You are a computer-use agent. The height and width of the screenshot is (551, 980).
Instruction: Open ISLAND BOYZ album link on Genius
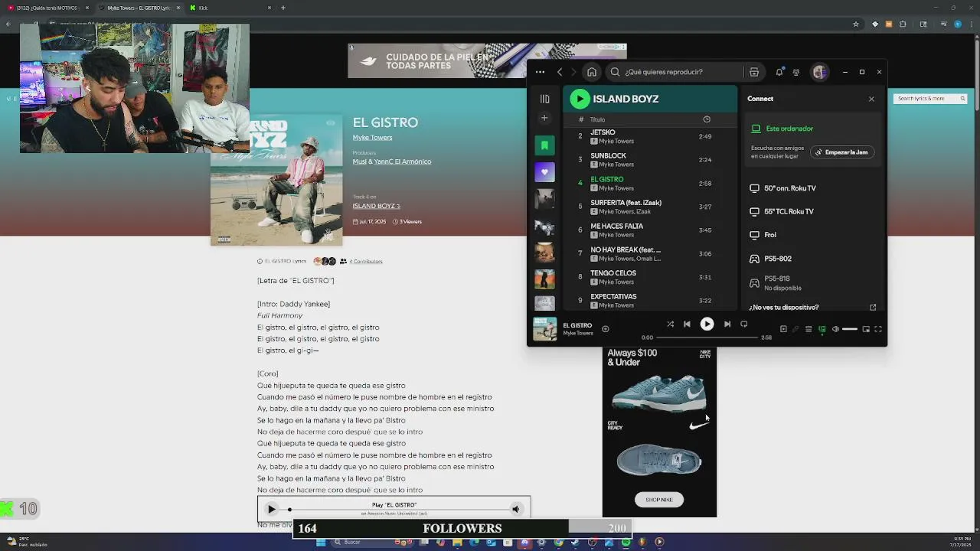376,206
